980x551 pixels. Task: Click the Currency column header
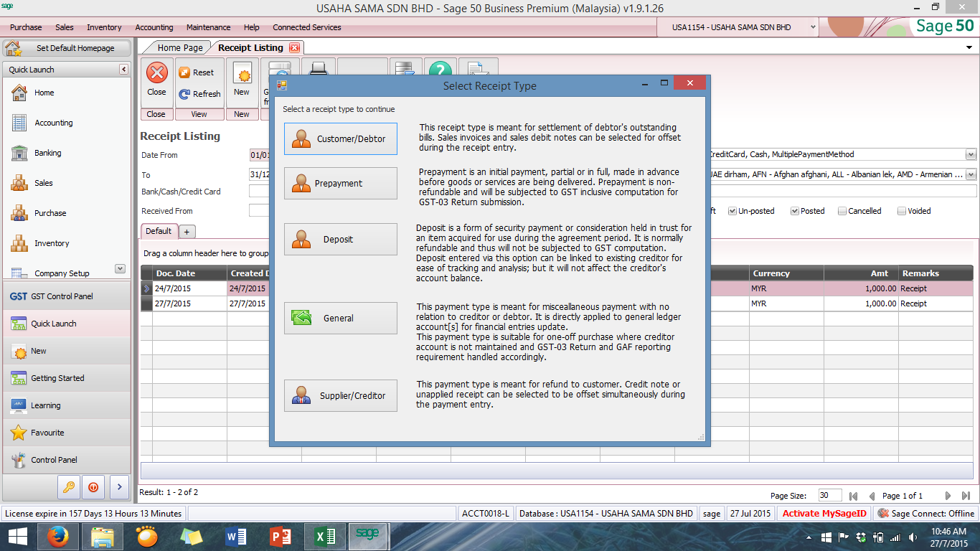[786, 273]
